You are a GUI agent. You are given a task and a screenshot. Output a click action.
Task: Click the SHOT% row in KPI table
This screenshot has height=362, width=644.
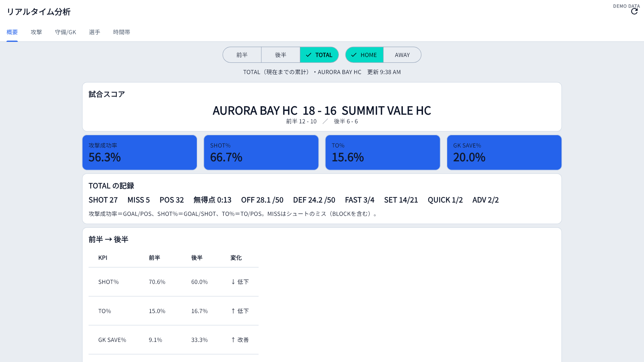click(x=173, y=282)
